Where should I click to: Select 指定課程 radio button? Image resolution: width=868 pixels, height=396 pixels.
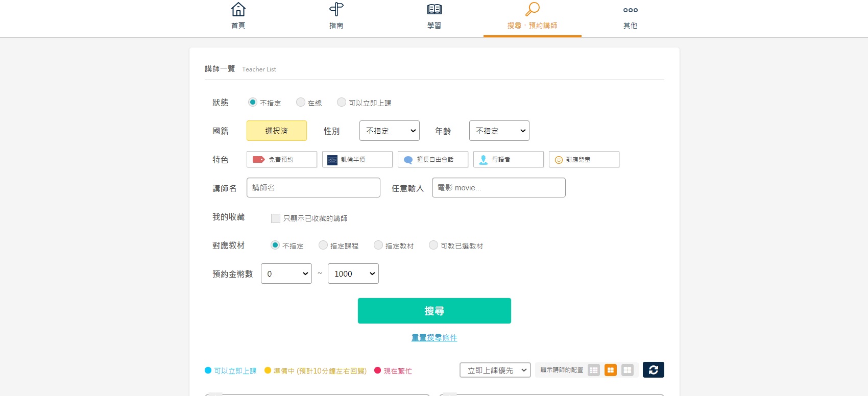coord(323,245)
